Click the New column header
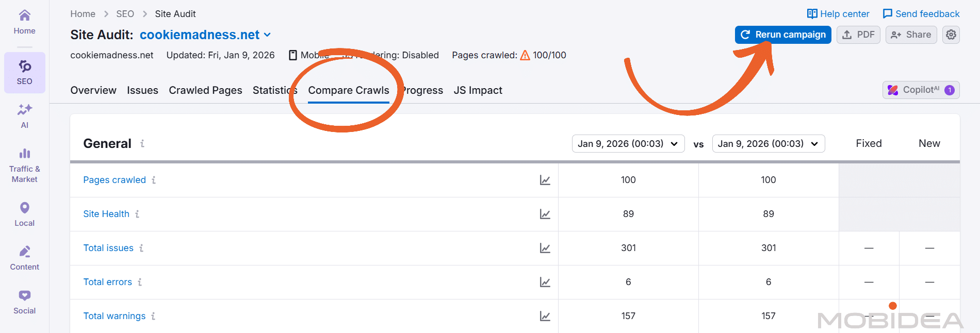The image size is (980, 333). (x=929, y=143)
